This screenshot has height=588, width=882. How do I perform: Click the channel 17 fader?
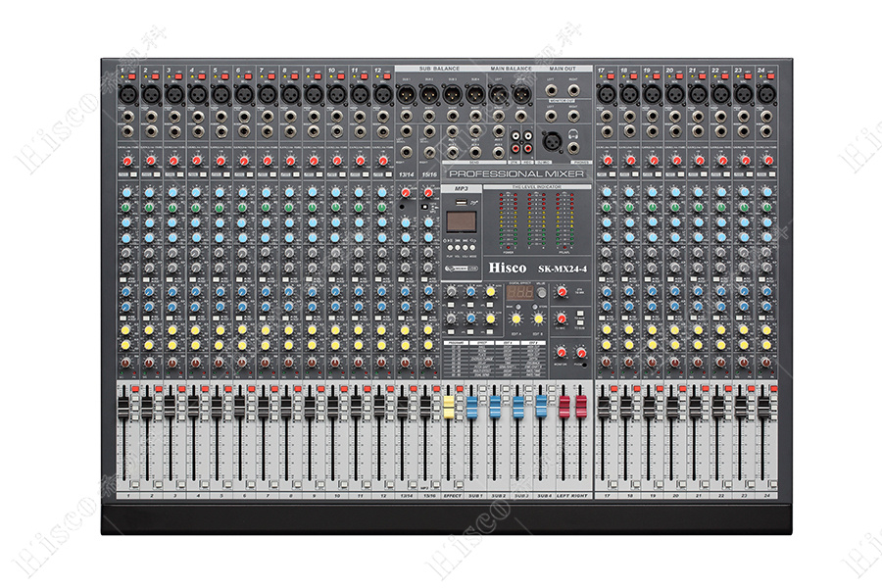[604, 405]
